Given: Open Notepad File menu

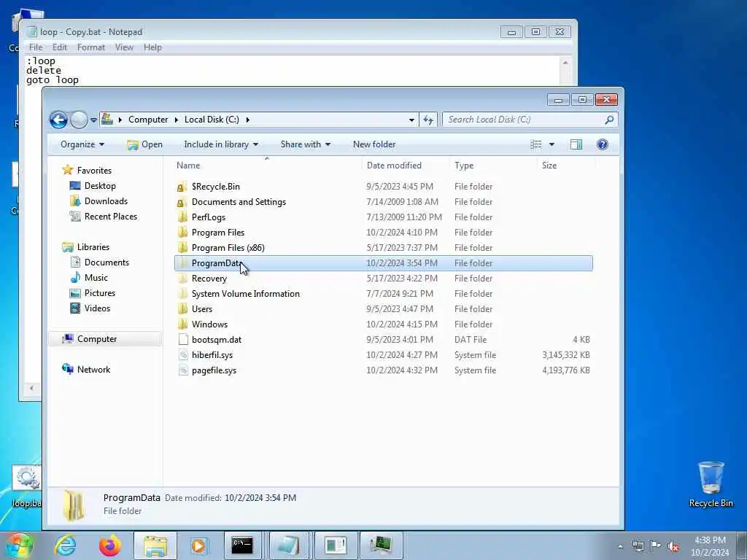Looking at the screenshot, I should click(35, 47).
